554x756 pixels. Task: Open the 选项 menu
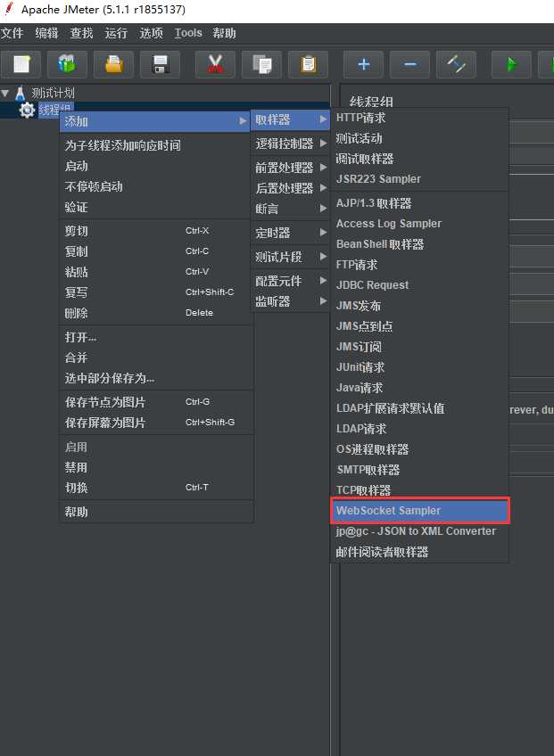(152, 33)
